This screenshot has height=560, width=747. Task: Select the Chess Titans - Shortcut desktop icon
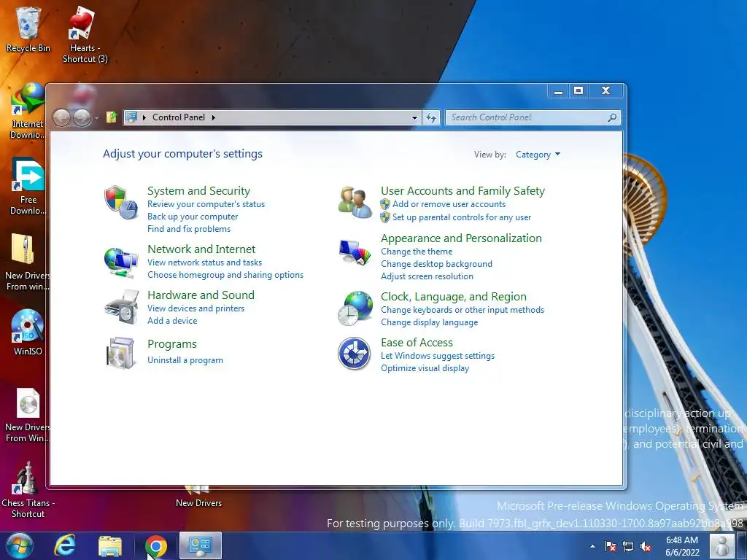[x=28, y=489]
